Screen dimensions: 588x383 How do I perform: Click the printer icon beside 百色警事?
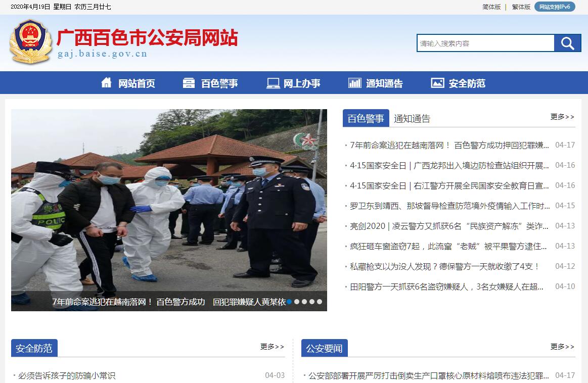(x=189, y=83)
